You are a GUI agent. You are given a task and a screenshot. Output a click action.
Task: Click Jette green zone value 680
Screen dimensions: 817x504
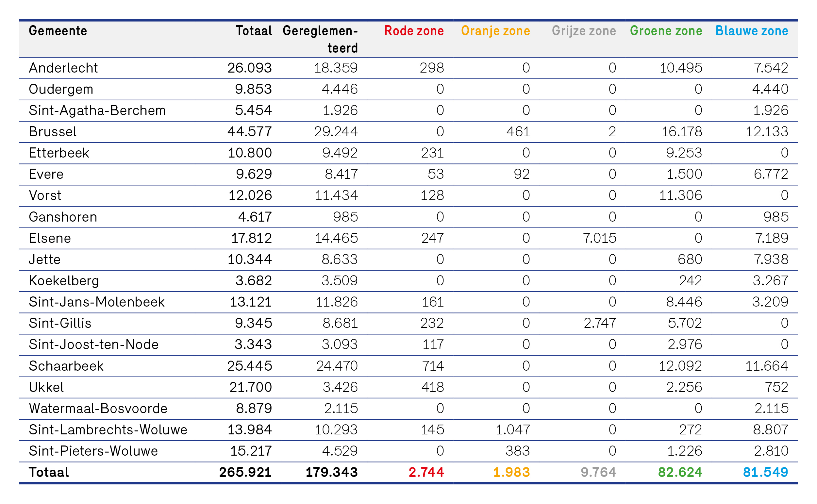[x=690, y=259]
